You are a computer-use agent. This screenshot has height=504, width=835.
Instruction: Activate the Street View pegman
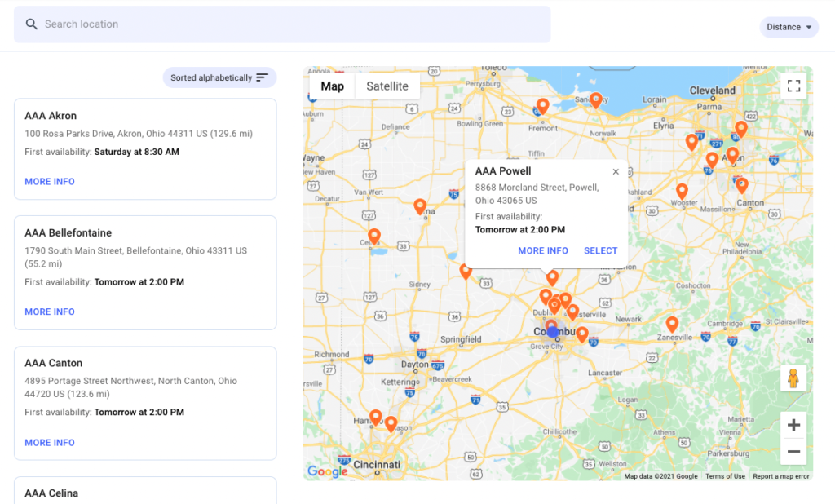[793, 378]
